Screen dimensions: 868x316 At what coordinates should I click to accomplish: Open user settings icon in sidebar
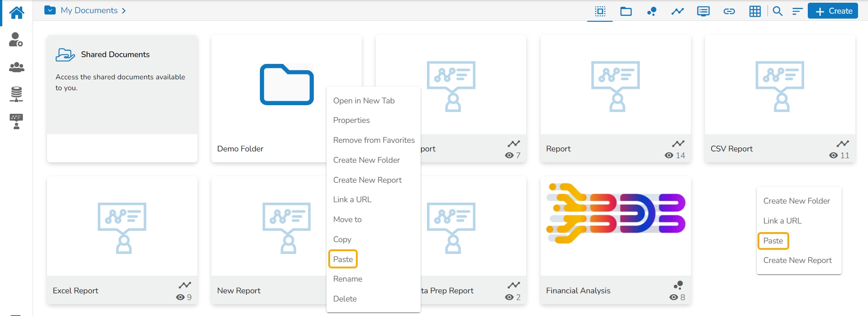[16, 39]
